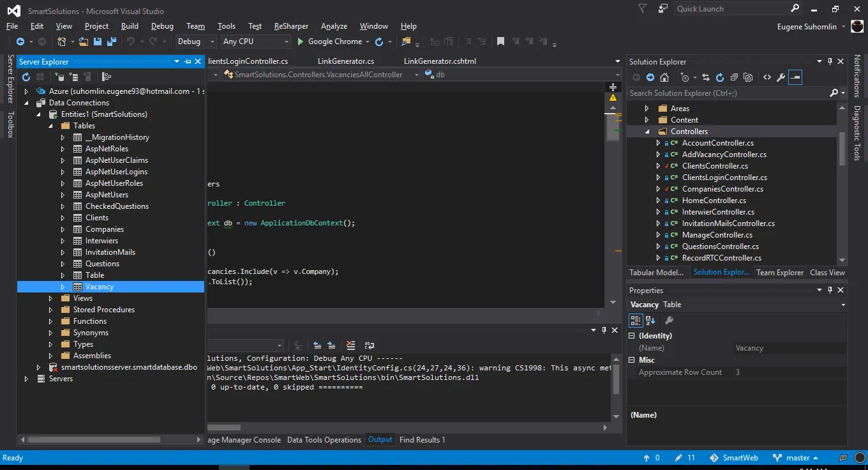
Task: Collapse the Controllers folder in Solution Explorer
Action: click(x=647, y=132)
